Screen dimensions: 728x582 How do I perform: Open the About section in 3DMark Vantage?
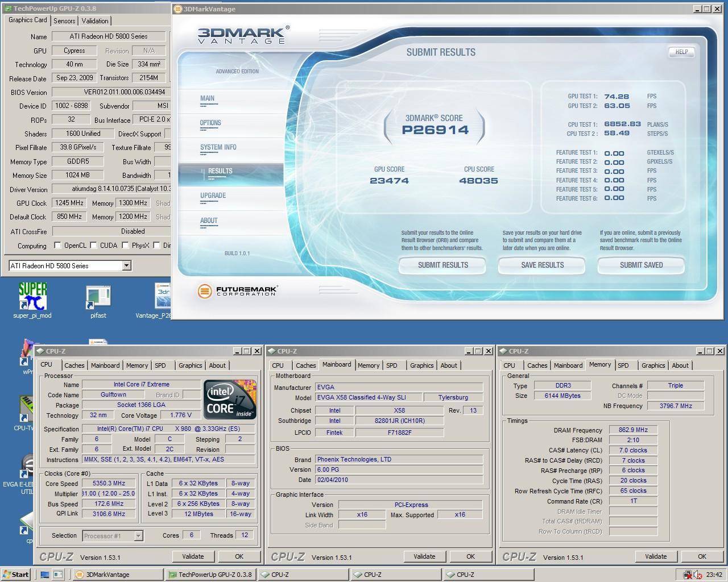click(x=209, y=221)
